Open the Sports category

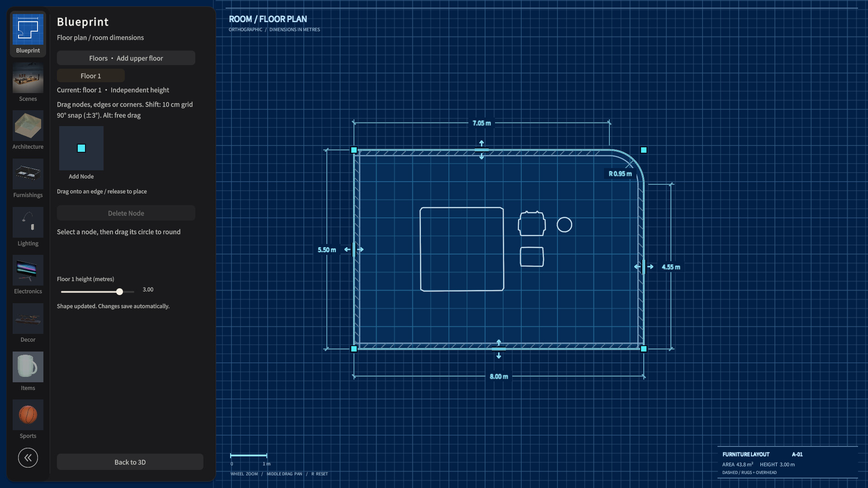(x=28, y=420)
